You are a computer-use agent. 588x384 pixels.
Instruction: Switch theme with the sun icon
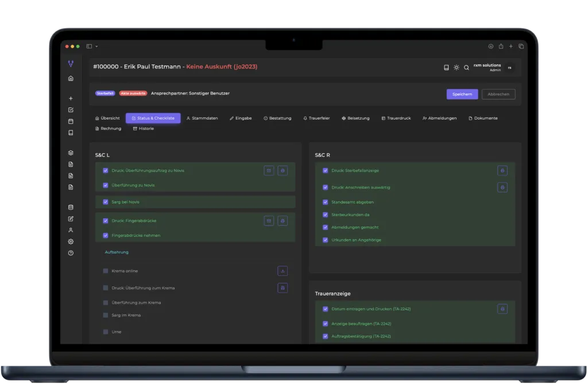457,68
